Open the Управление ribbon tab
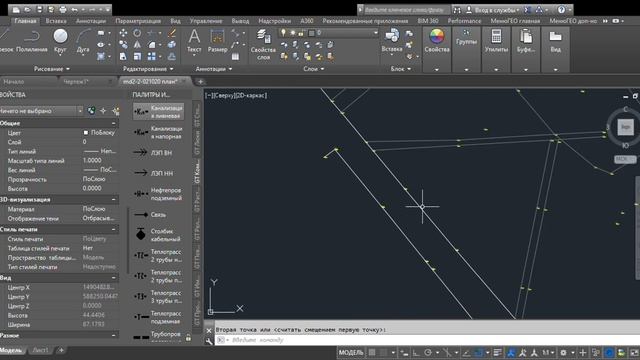Viewport: 640px width, 360px height. click(206, 21)
